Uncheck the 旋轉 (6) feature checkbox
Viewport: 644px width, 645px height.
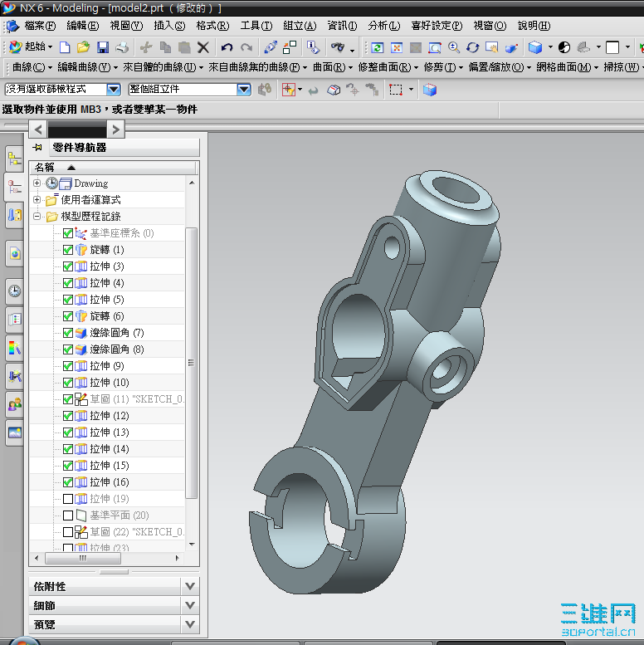(x=68, y=316)
